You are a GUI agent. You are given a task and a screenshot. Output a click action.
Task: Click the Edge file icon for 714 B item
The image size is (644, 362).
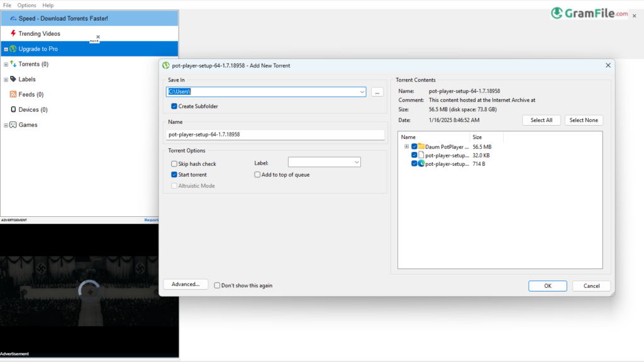click(x=421, y=163)
